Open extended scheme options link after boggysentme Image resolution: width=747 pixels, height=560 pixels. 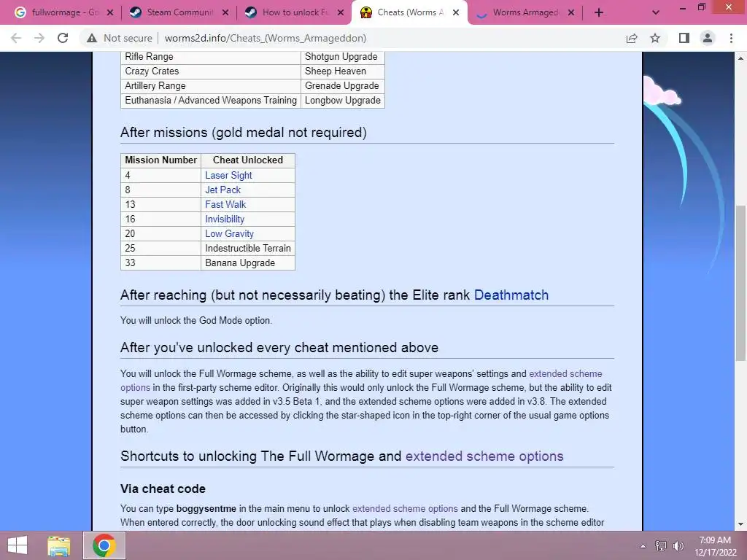405,508
